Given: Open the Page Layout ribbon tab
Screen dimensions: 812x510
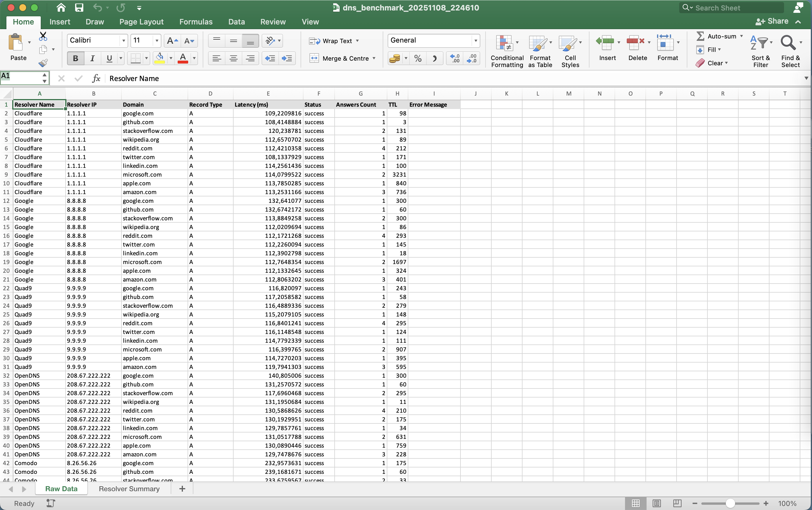Looking at the screenshot, I should point(141,22).
